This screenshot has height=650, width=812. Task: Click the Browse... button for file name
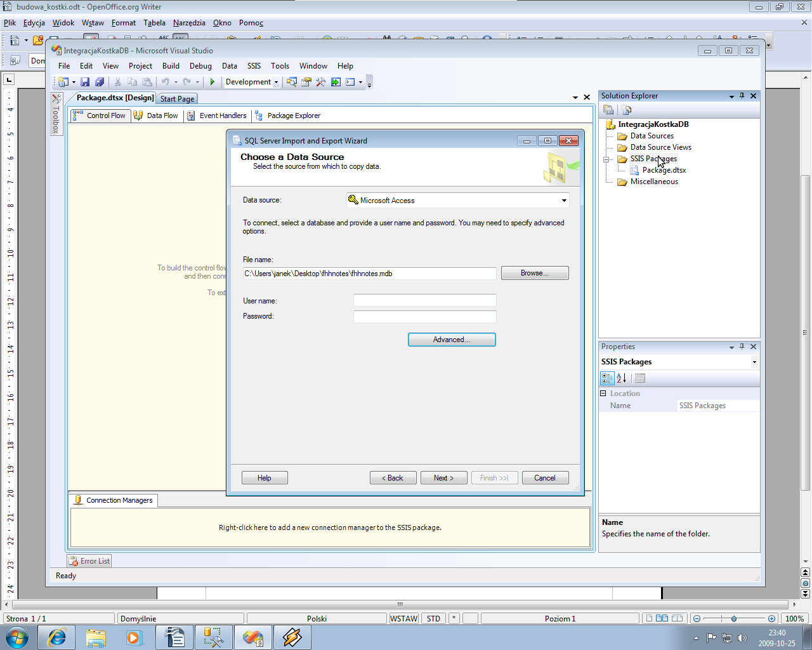(x=535, y=273)
